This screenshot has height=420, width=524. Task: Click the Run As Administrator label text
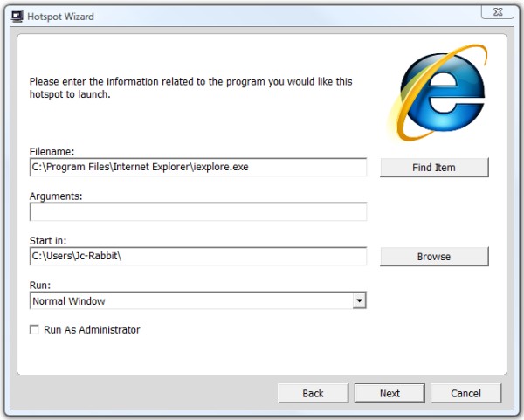click(92, 330)
